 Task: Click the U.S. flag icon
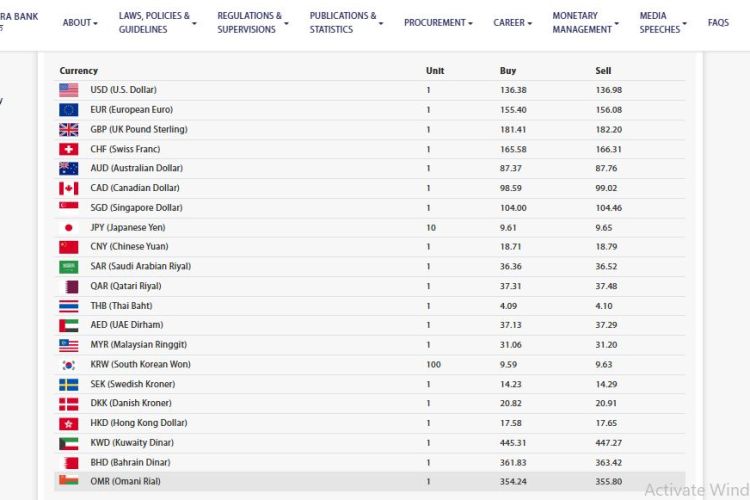tap(68, 90)
